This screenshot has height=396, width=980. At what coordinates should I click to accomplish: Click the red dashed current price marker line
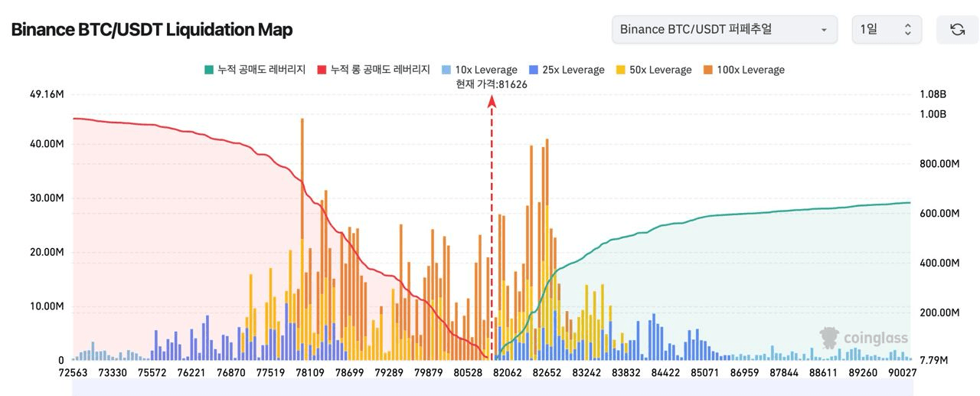coord(492,230)
